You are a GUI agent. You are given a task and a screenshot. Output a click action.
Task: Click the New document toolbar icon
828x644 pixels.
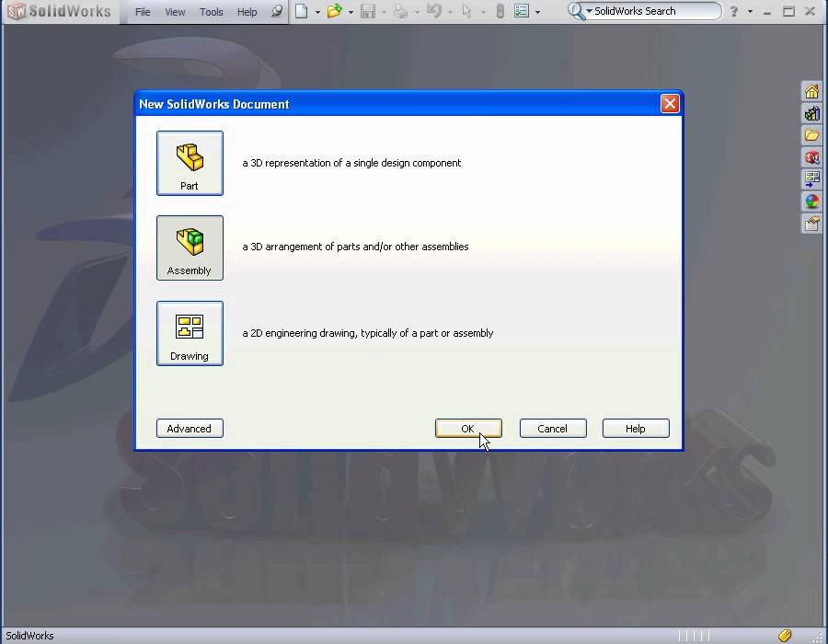click(301, 11)
